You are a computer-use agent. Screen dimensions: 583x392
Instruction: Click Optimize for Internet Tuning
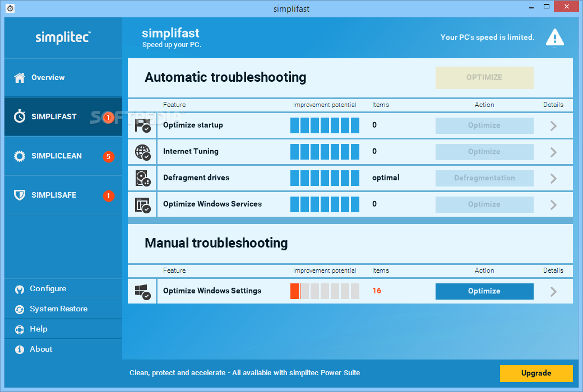[484, 152]
